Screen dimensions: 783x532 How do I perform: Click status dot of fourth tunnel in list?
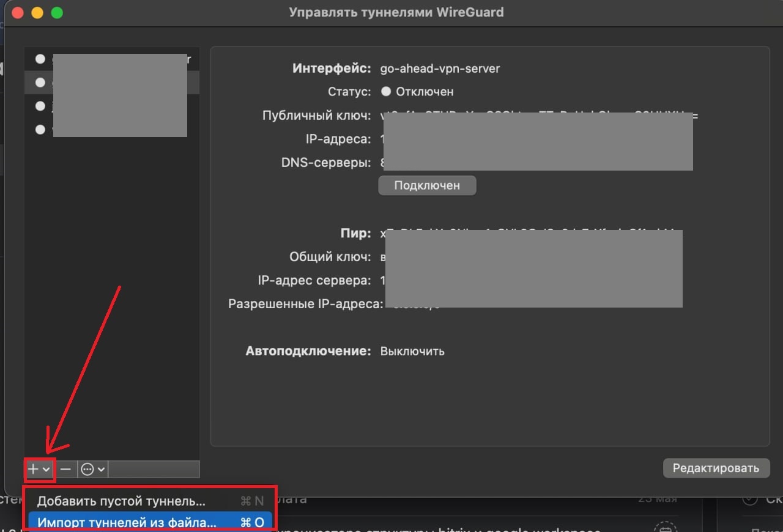pyautogui.click(x=40, y=129)
